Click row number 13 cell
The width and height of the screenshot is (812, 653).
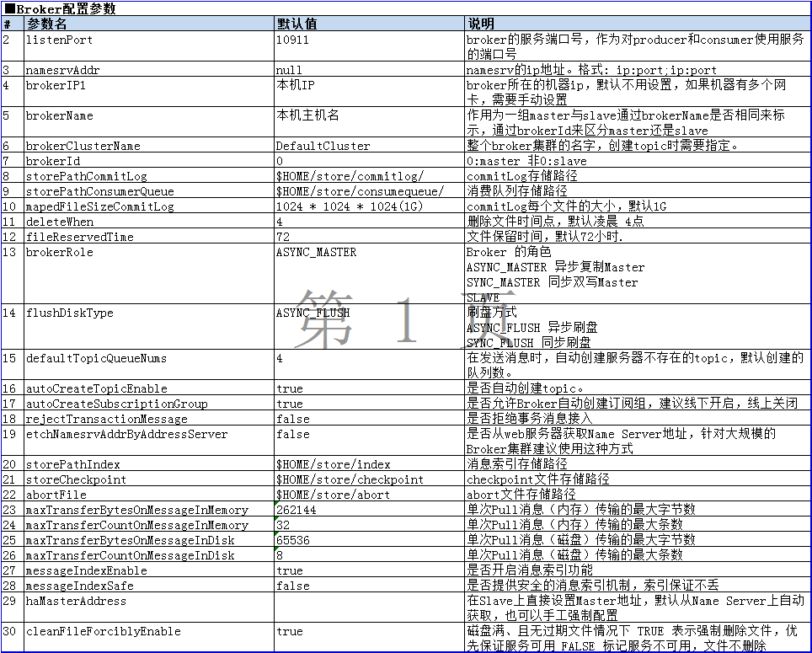pyautogui.click(x=13, y=274)
